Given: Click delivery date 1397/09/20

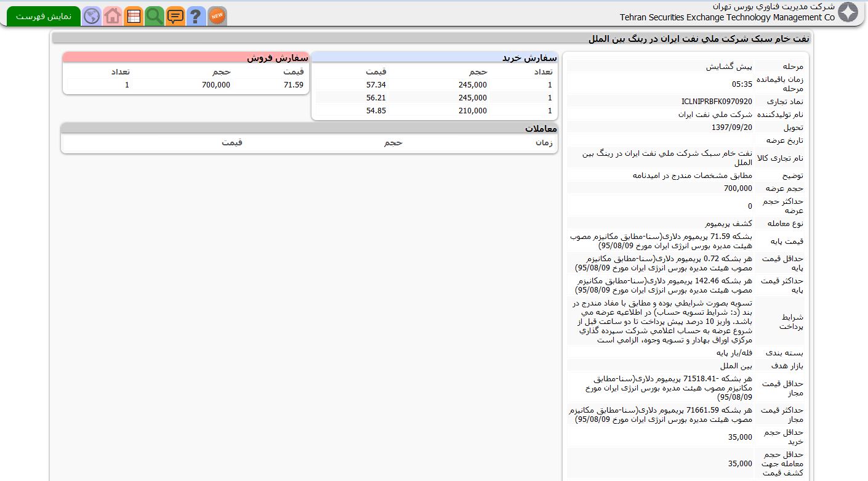Looking at the screenshot, I should tap(732, 127).
